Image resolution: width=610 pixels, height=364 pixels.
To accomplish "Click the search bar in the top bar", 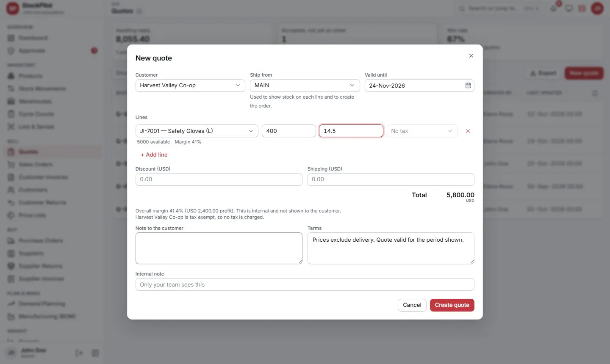I will tap(499, 8).
